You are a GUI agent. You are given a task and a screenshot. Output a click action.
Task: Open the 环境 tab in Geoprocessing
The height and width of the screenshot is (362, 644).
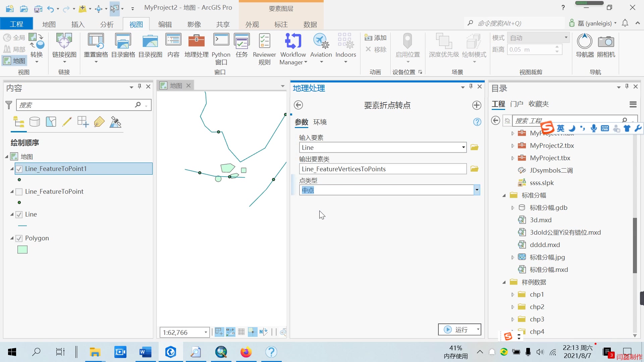click(320, 122)
